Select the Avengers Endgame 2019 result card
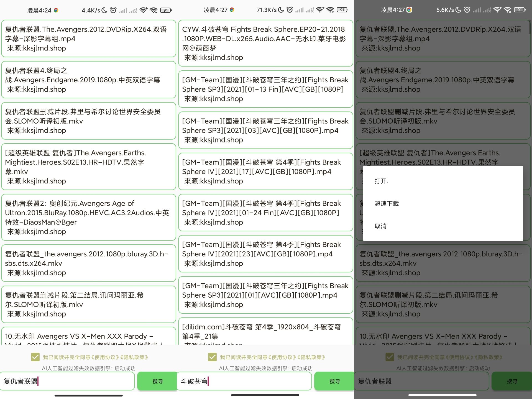The image size is (532, 399). coord(89,80)
